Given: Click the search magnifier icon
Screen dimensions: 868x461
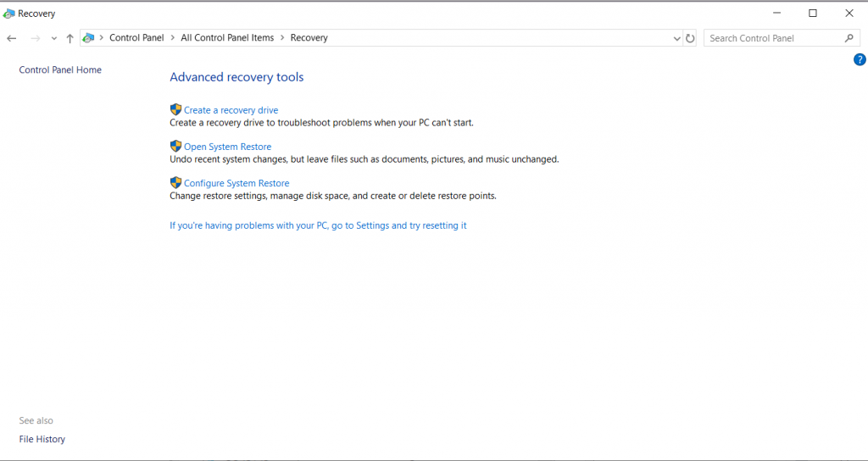Looking at the screenshot, I should (849, 38).
